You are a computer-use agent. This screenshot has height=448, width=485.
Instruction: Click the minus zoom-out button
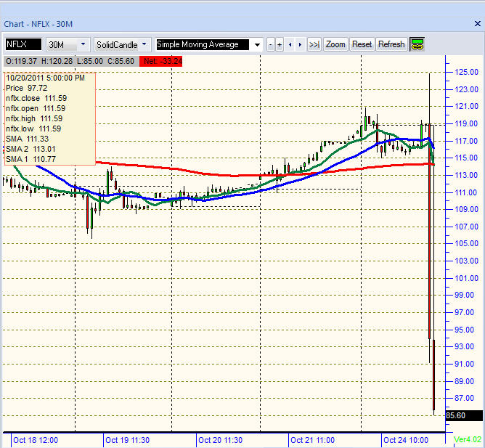[x=271, y=44]
